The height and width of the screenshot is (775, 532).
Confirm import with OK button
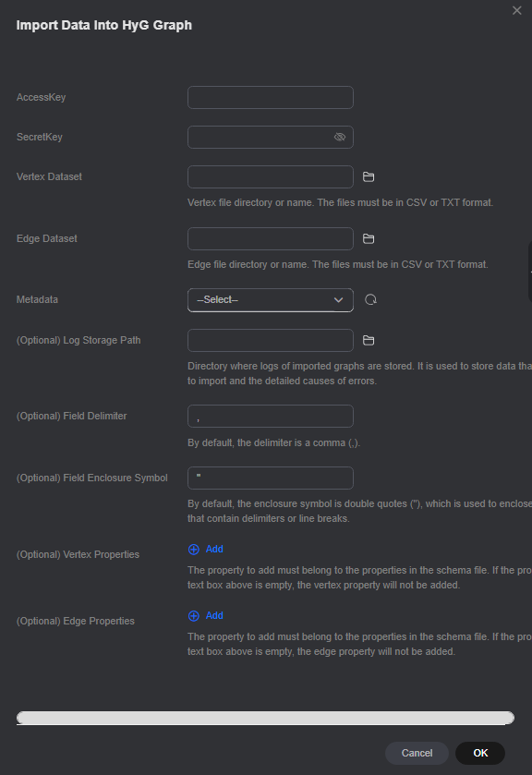point(480,753)
